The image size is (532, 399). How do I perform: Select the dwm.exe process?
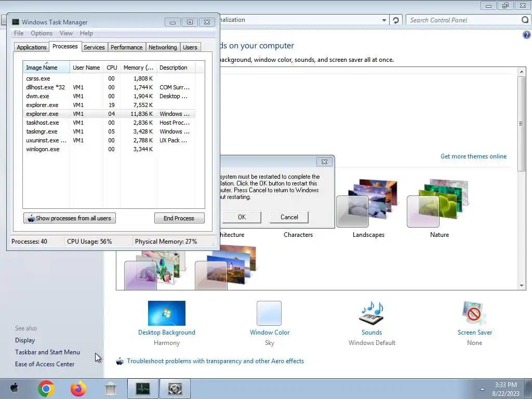(109, 96)
